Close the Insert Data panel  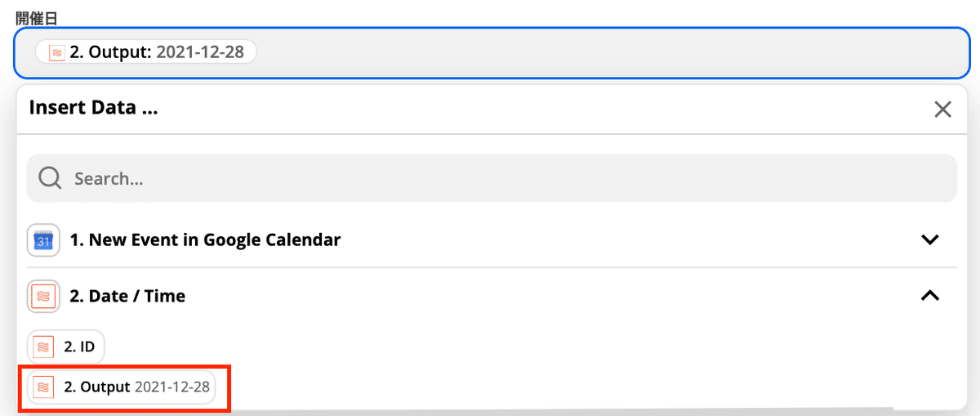(x=942, y=110)
